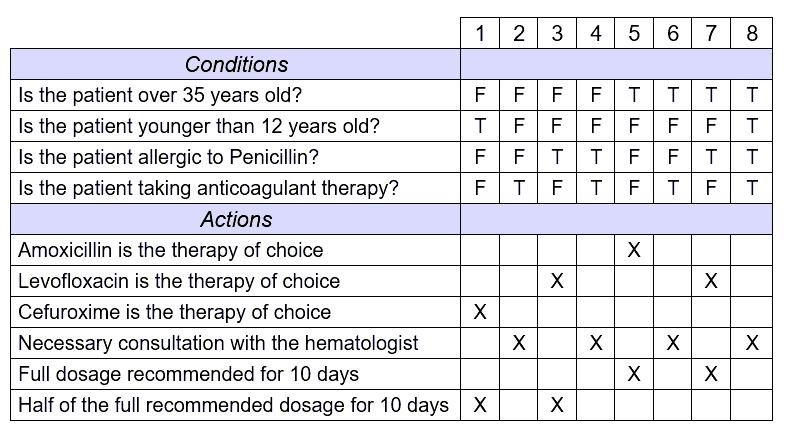Click the X for Amoxicillin in column 5
Image resolution: width=794 pixels, height=439 pixels.
click(634, 250)
